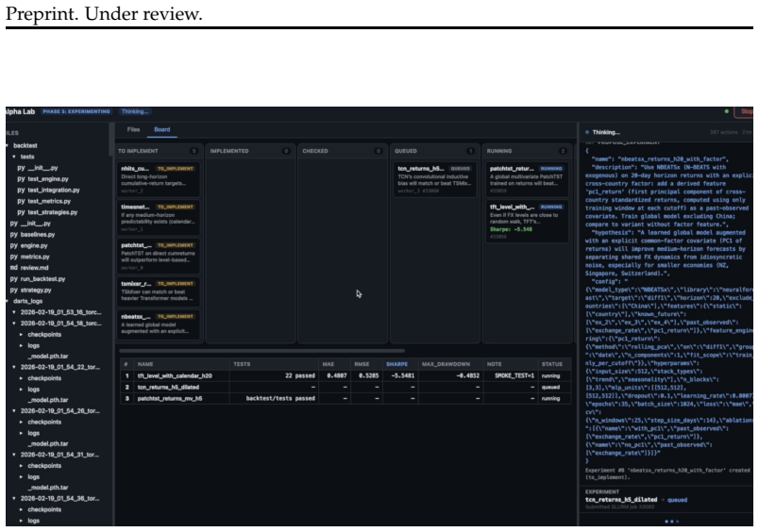759x532 pixels.
Task: Click 'Sharpe: -5.548' on tft_level card
Action: point(511,229)
